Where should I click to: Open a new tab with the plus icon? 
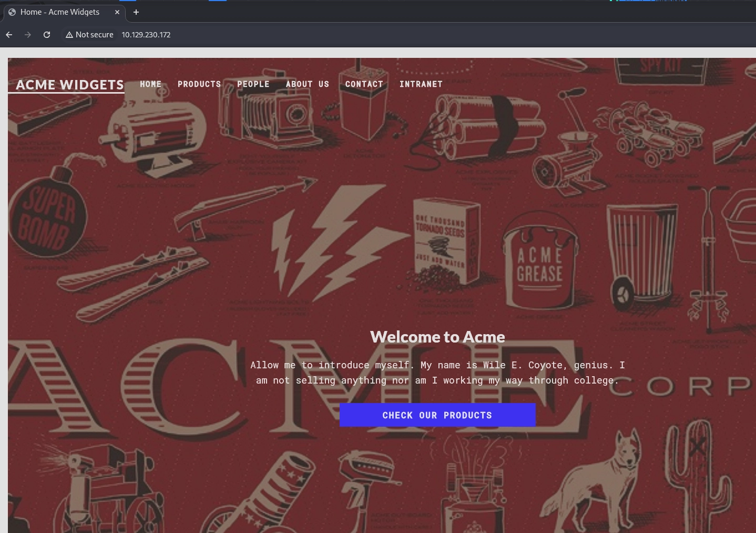click(x=136, y=12)
